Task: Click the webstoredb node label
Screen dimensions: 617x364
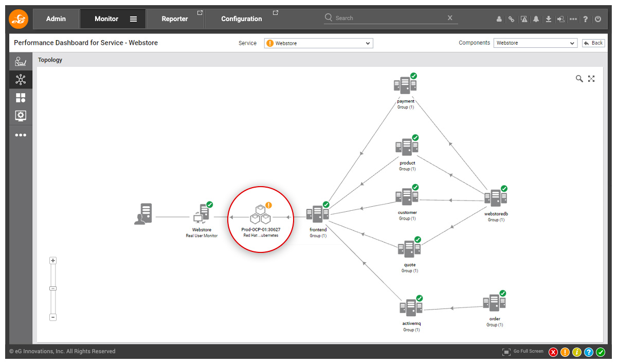Action: [496, 214]
